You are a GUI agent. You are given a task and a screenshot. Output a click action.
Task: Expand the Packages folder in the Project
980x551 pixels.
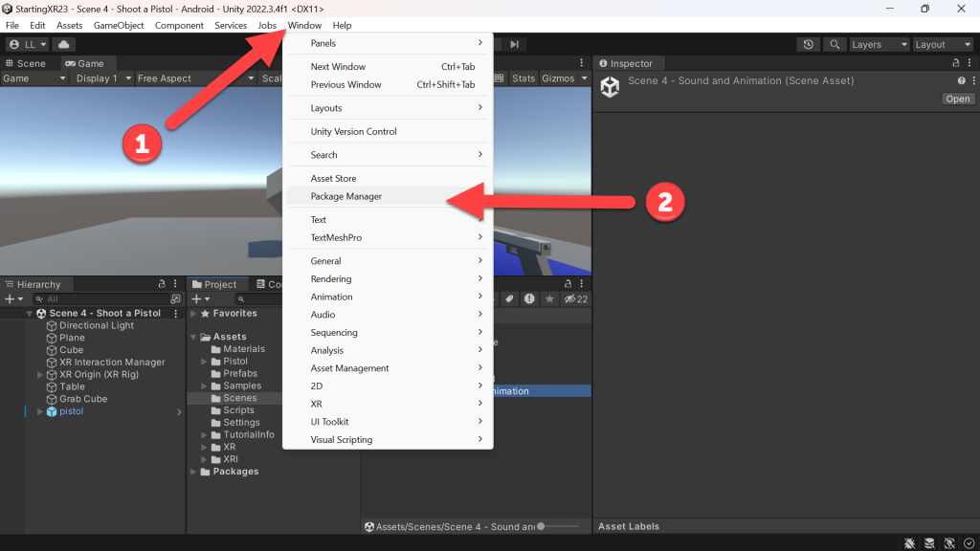click(x=193, y=472)
